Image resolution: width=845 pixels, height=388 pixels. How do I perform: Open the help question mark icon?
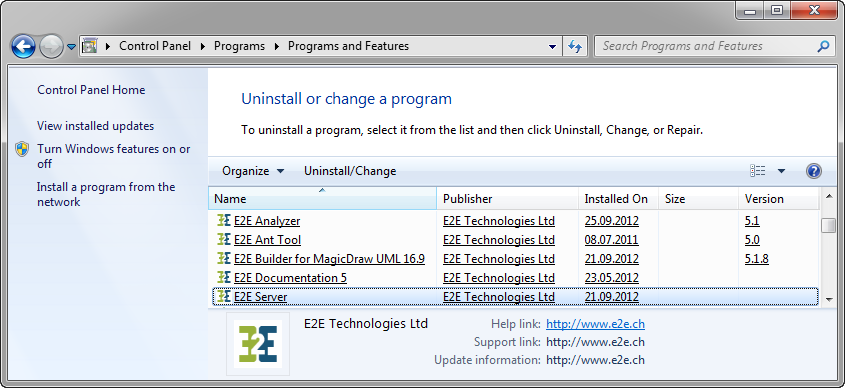[x=813, y=171]
